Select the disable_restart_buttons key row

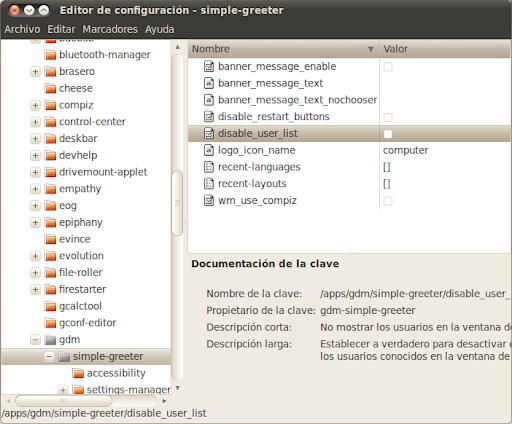click(x=349, y=117)
